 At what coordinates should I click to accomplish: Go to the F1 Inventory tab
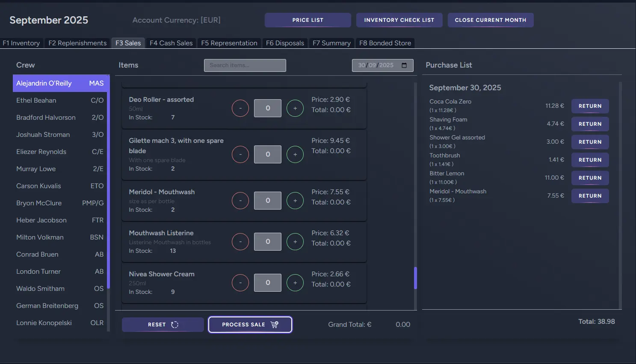[x=21, y=43]
